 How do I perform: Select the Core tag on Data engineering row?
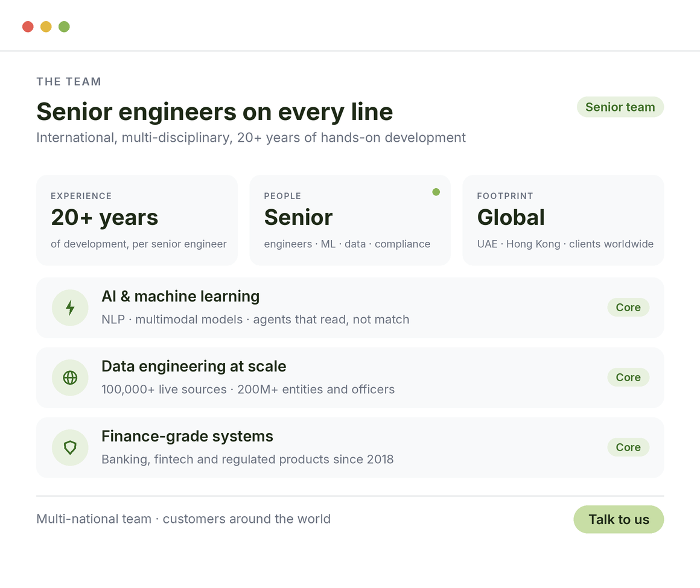coord(628,378)
